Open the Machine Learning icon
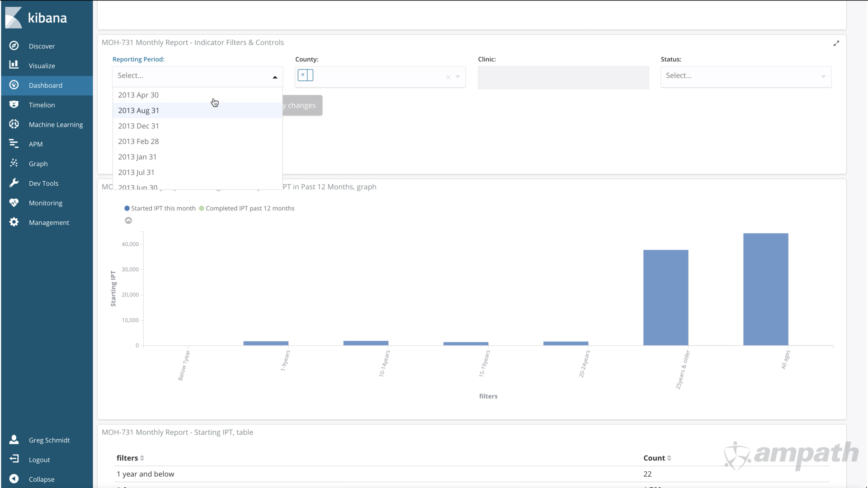The width and height of the screenshot is (868, 488). (14, 124)
